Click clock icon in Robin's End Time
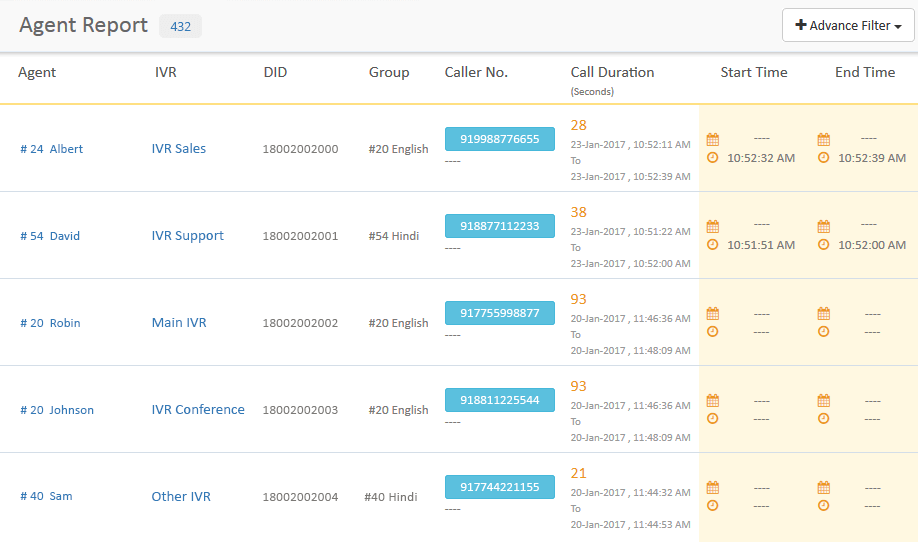The image size is (918, 542). [824, 331]
